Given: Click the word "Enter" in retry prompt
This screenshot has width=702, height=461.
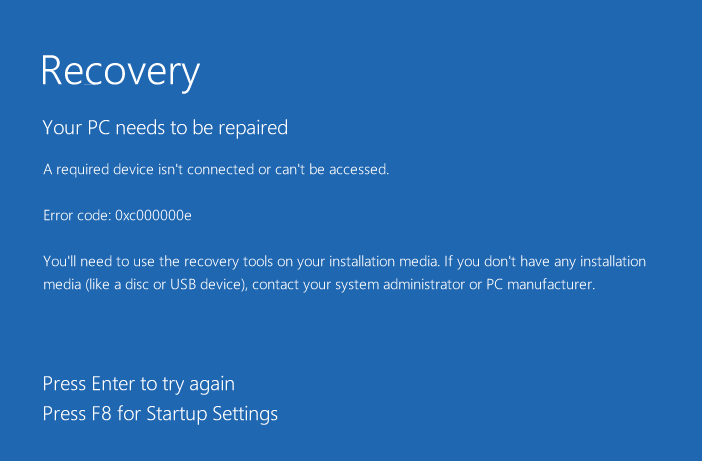Looking at the screenshot, I should coord(113,383).
